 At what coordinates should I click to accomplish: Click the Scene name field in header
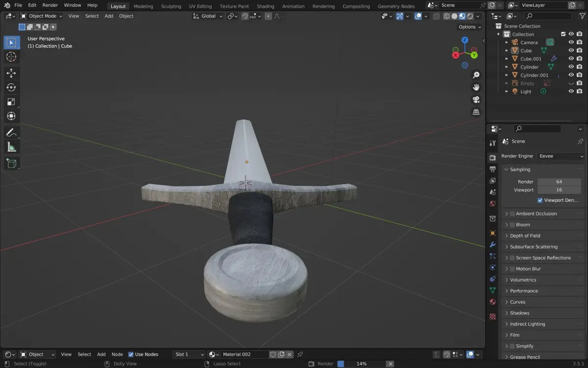459,5
